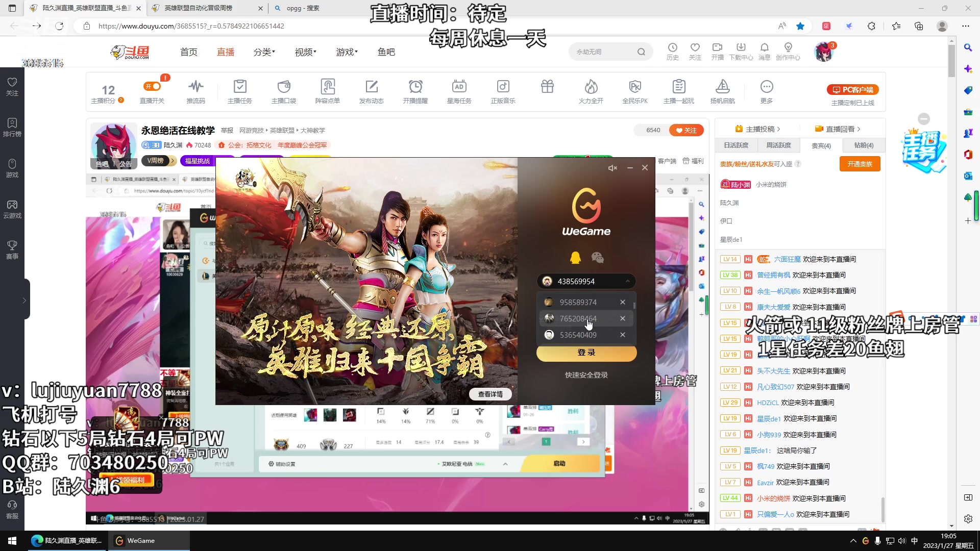Mute sound in WeGame login window
980x551 pixels.
point(612,168)
